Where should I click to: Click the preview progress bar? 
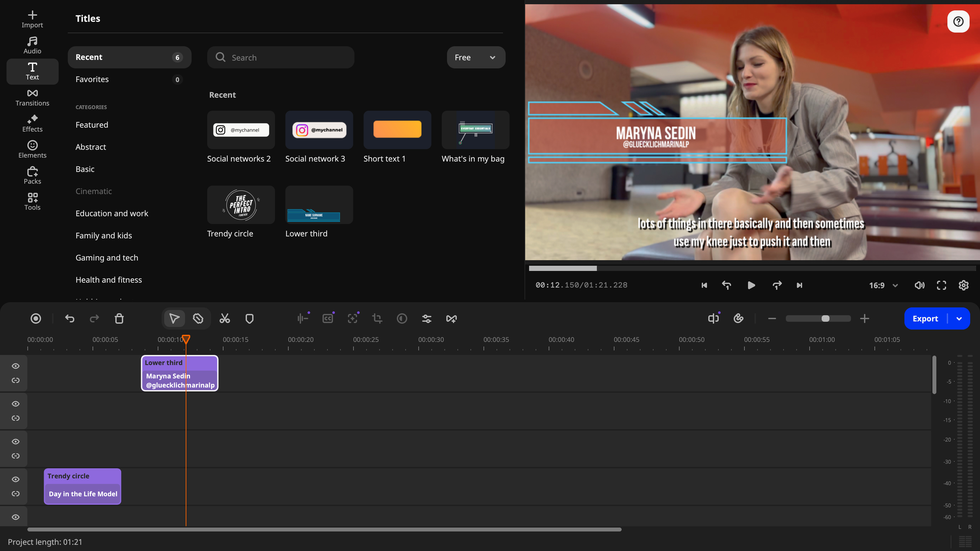click(x=752, y=268)
